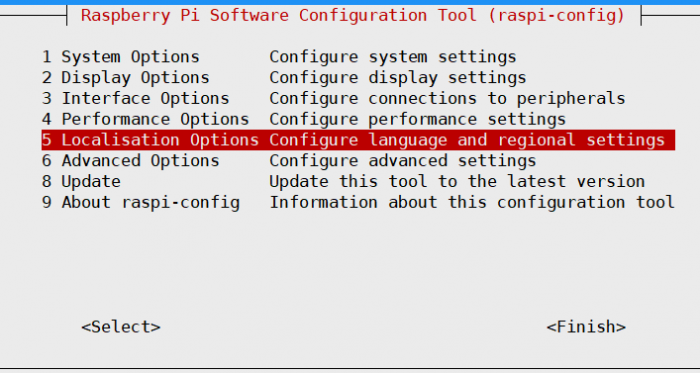Select the highlighted Localisation Options label
This screenshot has width=700, height=373.
pos(150,140)
